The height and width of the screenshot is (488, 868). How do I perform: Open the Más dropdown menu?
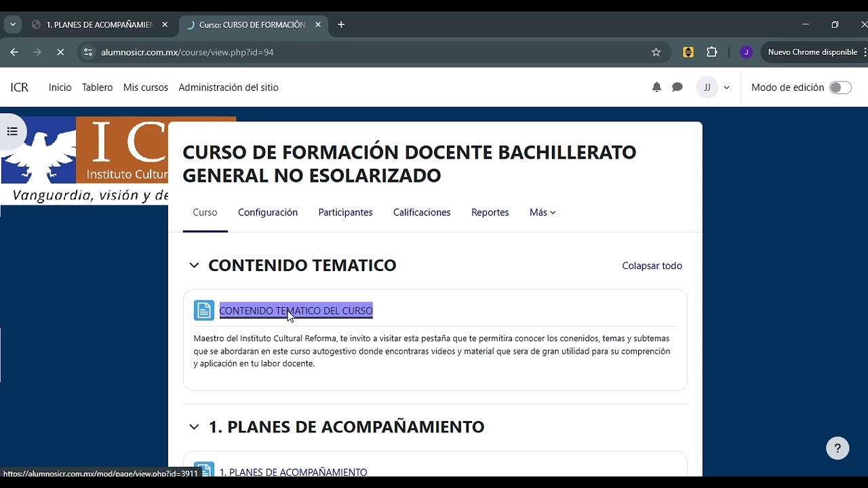click(x=542, y=212)
